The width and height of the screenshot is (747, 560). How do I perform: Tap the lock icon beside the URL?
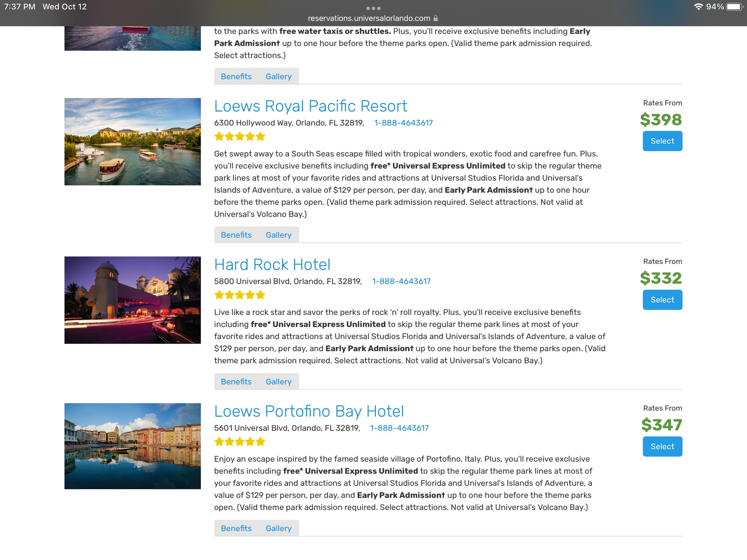(x=436, y=18)
